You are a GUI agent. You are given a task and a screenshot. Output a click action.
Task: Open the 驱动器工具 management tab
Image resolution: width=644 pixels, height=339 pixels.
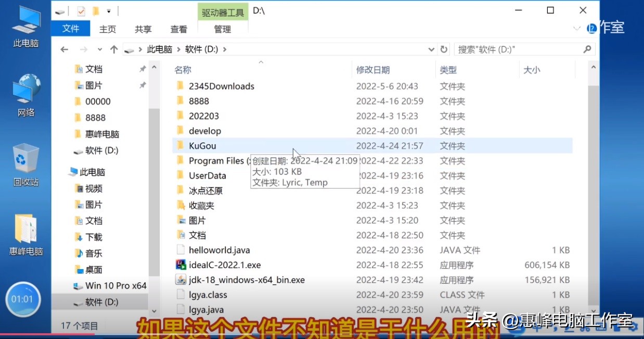coord(222,12)
